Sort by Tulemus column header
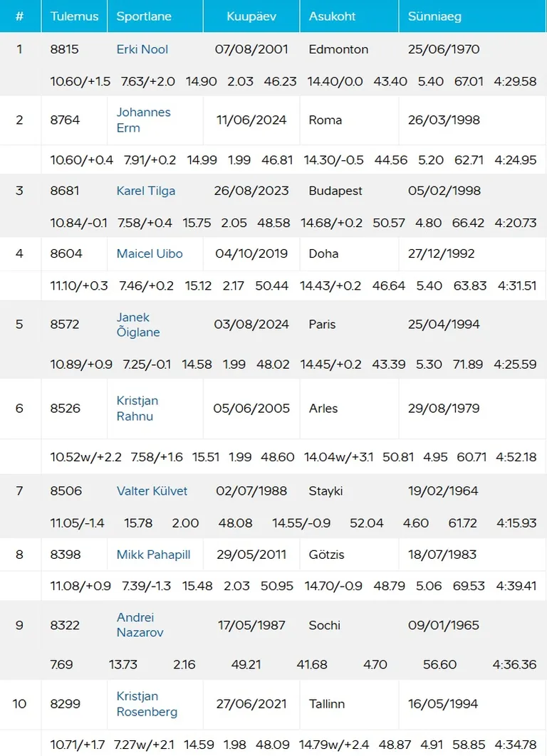Viewport: 547px width, 756px height. 74,16
